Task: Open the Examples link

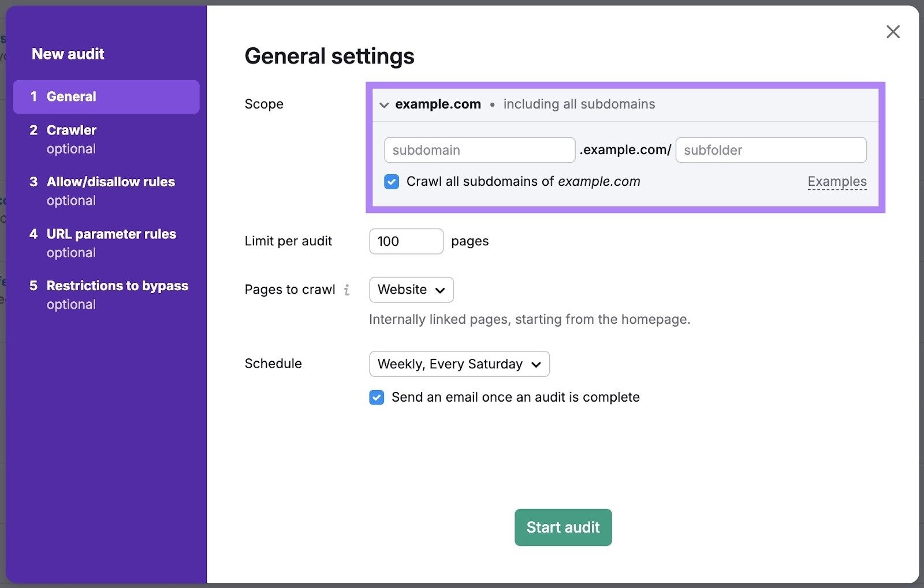Action: click(x=837, y=181)
